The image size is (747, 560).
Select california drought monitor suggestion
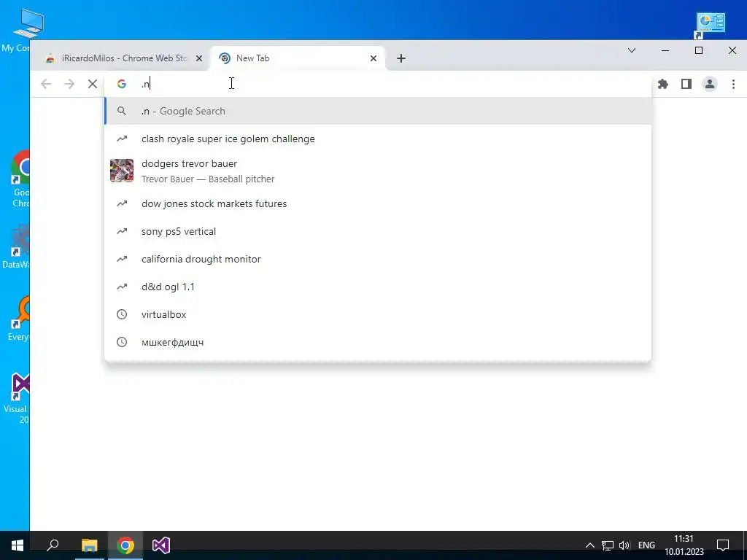coord(378,259)
